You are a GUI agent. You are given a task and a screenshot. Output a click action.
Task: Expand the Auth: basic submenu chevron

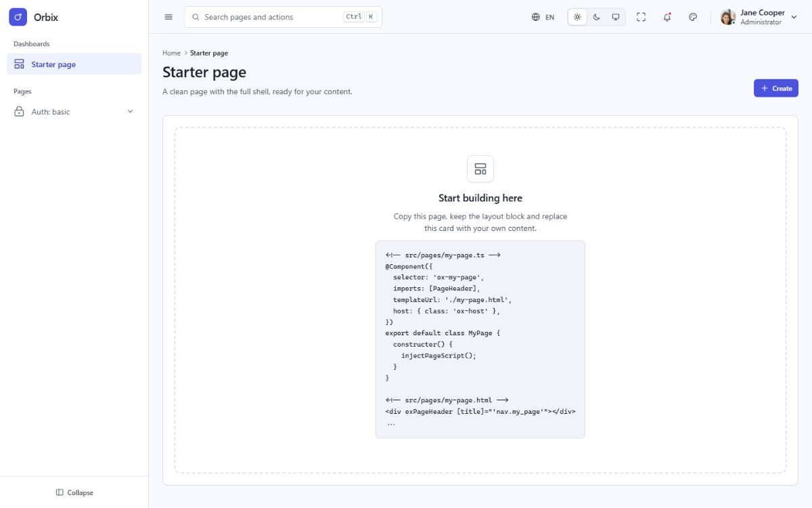131,112
